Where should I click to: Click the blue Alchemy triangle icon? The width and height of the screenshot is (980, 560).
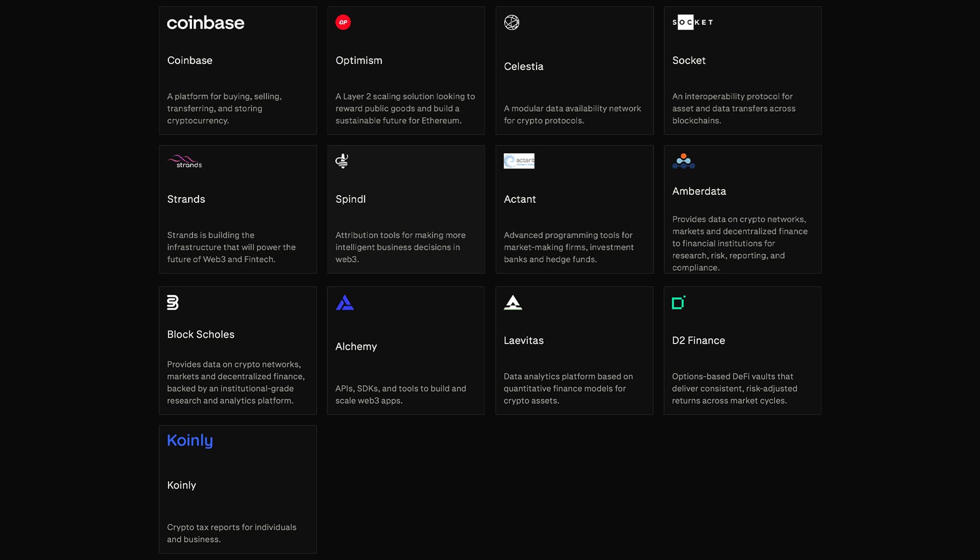(x=345, y=302)
